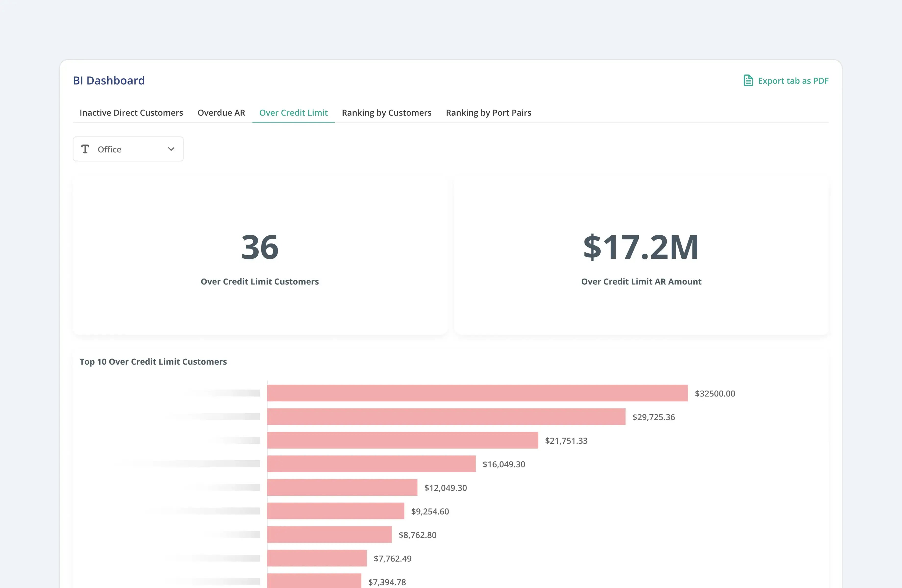Click the BI Dashboard heading
Viewport: 902px width, 588px height.
pyautogui.click(x=109, y=80)
